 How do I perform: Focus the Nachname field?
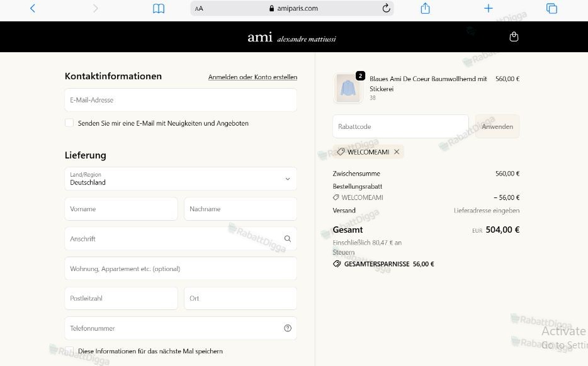pos(240,209)
